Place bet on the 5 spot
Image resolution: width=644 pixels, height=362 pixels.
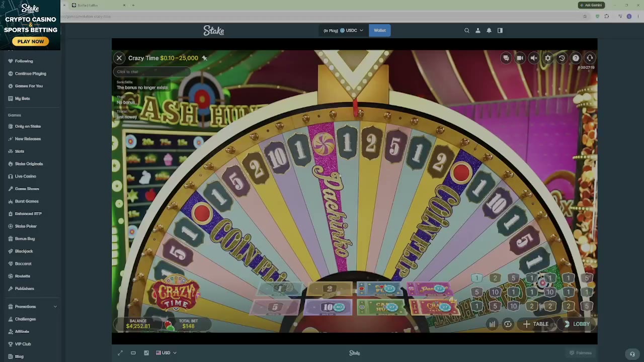click(275, 307)
